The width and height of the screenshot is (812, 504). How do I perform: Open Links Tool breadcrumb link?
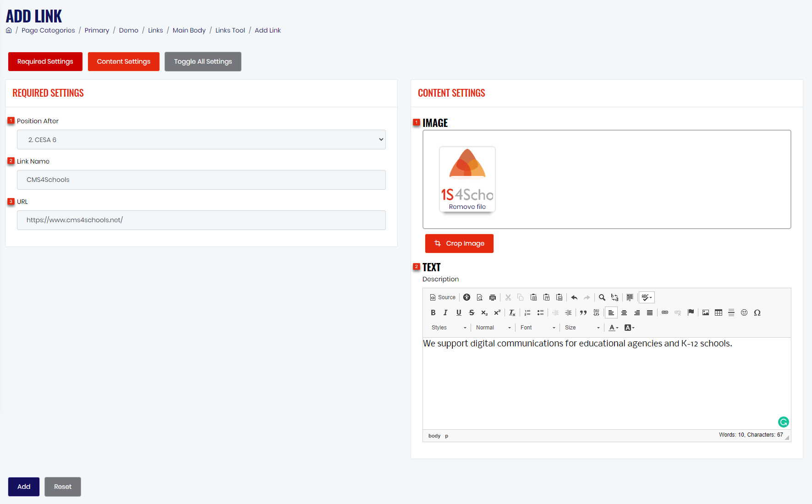230,30
